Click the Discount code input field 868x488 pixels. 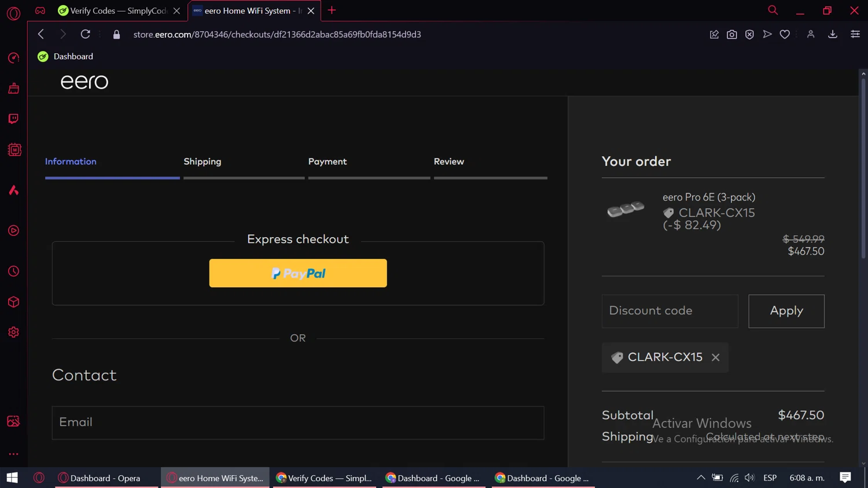pyautogui.click(x=670, y=311)
